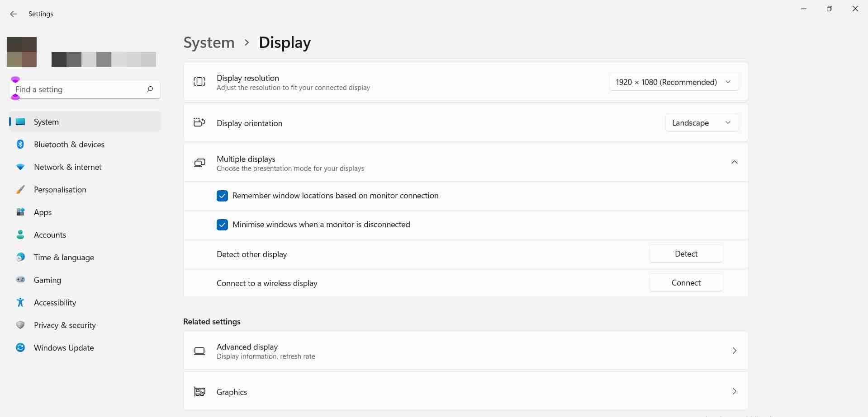Untick Minimise windows when monitor disconnected

[x=222, y=225]
